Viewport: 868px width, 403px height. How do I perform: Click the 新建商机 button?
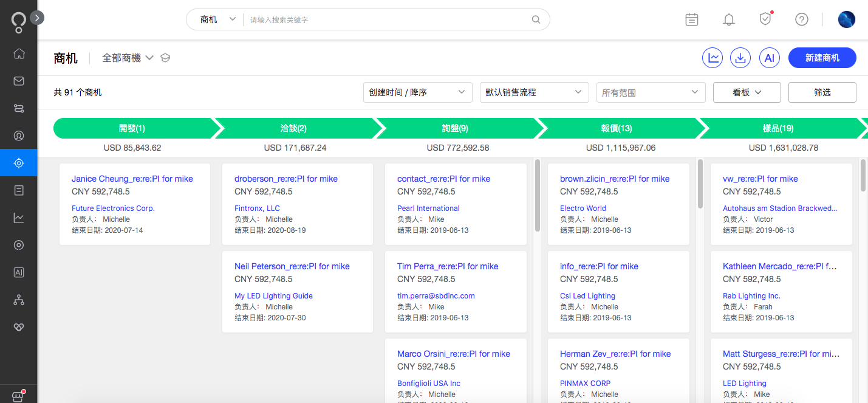click(x=822, y=58)
